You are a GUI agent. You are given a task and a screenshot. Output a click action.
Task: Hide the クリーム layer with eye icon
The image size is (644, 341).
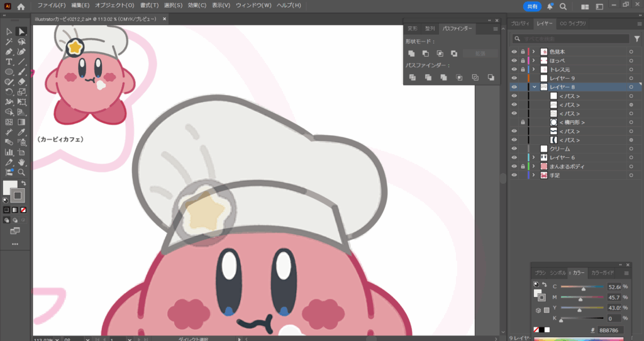pos(514,148)
